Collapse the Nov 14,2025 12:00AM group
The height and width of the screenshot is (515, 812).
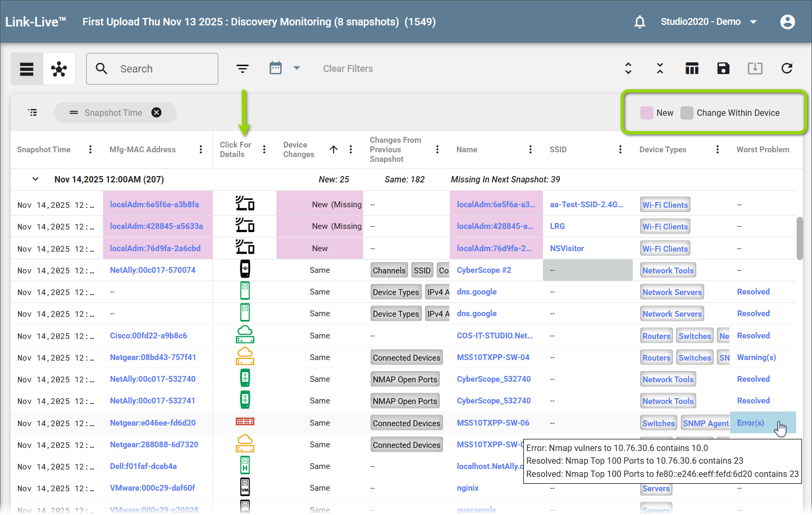[35, 179]
